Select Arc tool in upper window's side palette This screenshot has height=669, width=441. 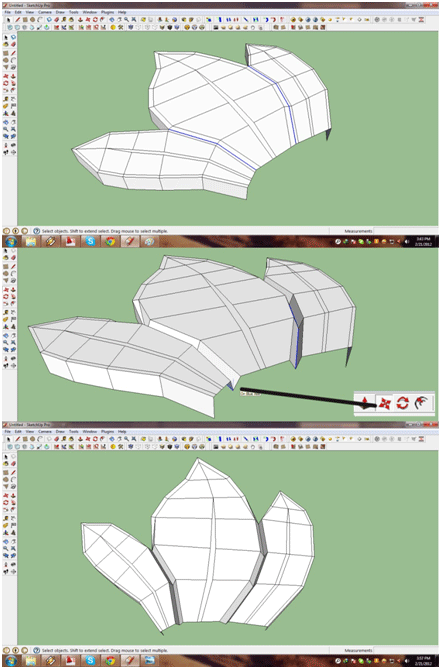point(13,60)
